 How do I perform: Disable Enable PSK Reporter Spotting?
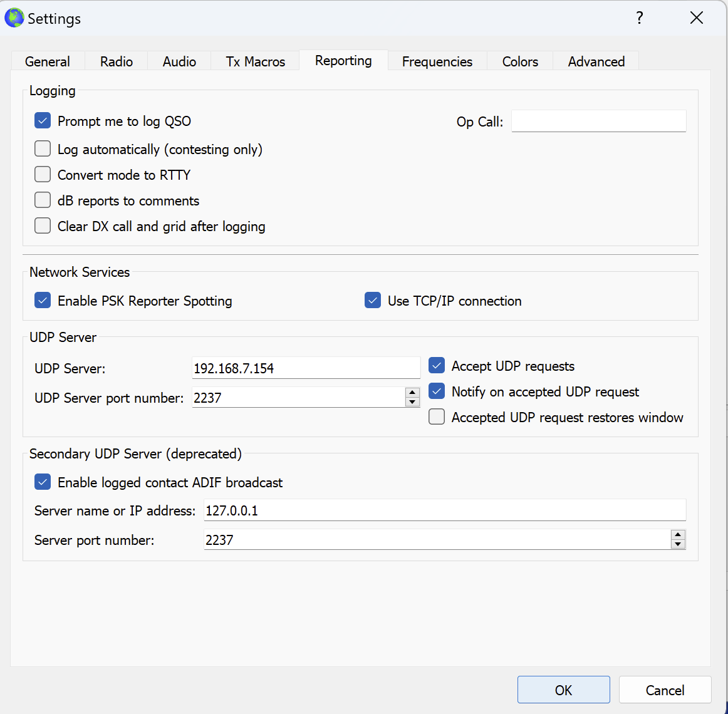click(x=43, y=301)
